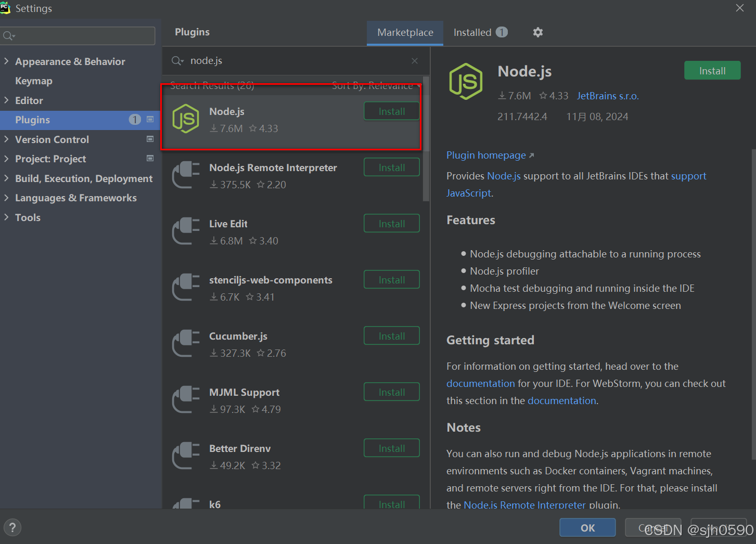Click the Live Edit plugin icon

pos(186,231)
